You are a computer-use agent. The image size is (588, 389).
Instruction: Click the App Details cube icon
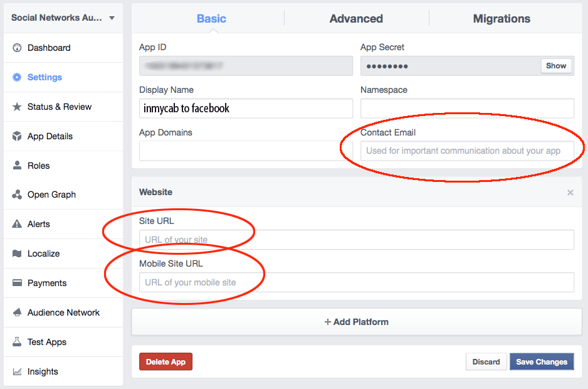tap(17, 136)
